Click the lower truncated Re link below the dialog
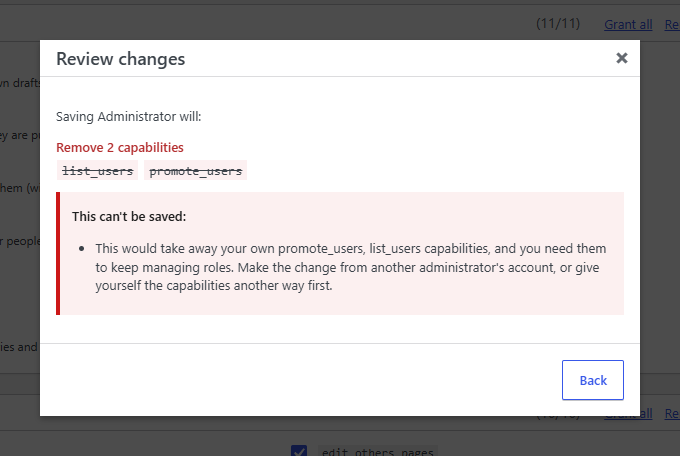 coord(672,413)
